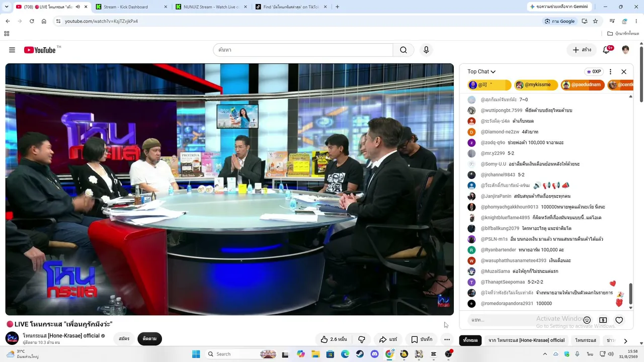This screenshot has width=644, height=362.
Task: Open the emoji picker in chat
Action: tap(587, 320)
